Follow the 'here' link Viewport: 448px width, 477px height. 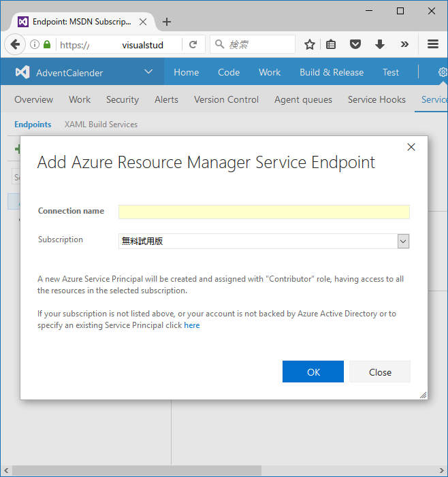[192, 325]
